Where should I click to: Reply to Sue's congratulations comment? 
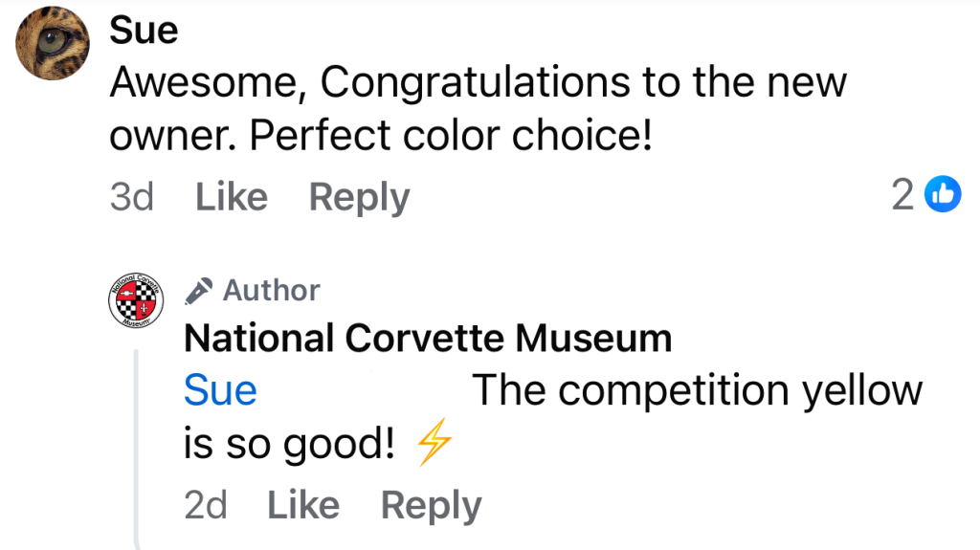click(359, 197)
